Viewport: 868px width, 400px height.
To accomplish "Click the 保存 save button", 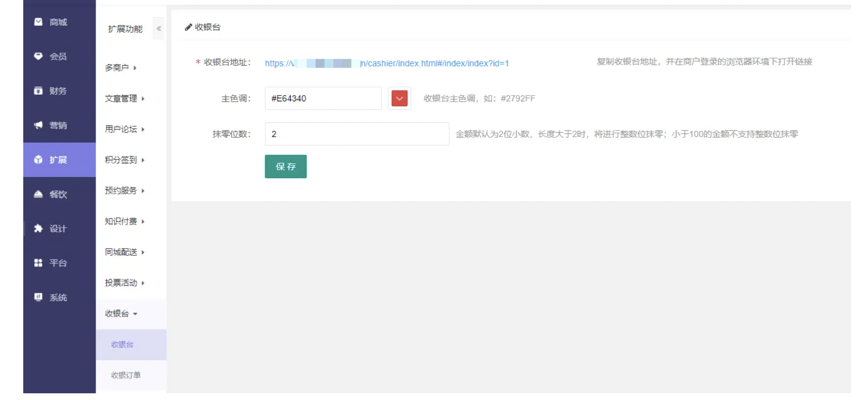I will [x=286, y=167].
